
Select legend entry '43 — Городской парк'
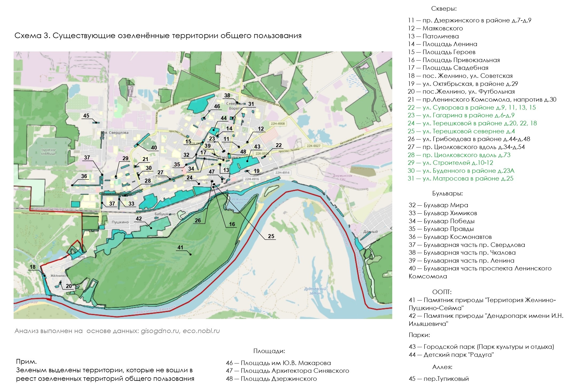click(481, 347)
